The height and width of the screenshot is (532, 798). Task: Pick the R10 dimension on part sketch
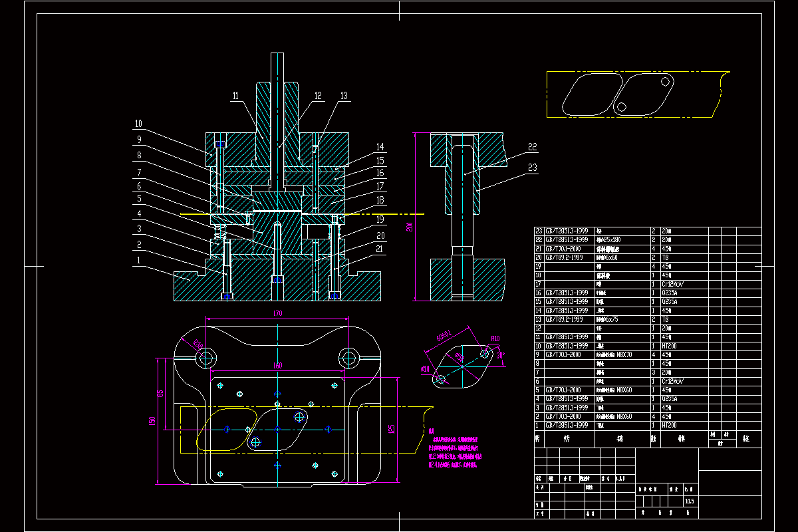[495, 339]
